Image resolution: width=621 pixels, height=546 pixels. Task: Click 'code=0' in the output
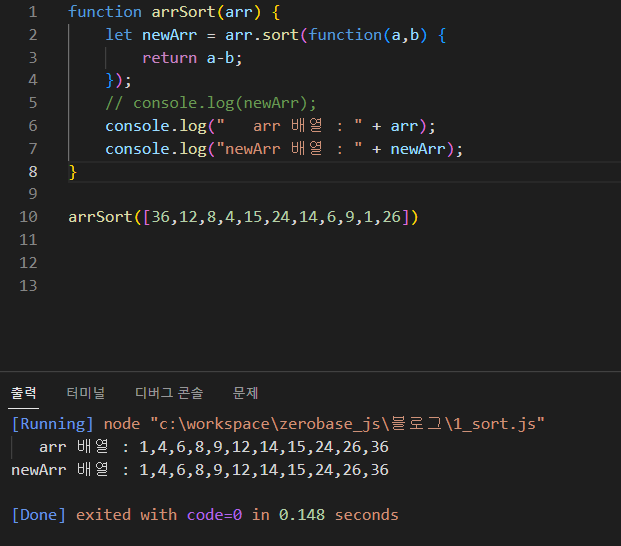point(214,515)
